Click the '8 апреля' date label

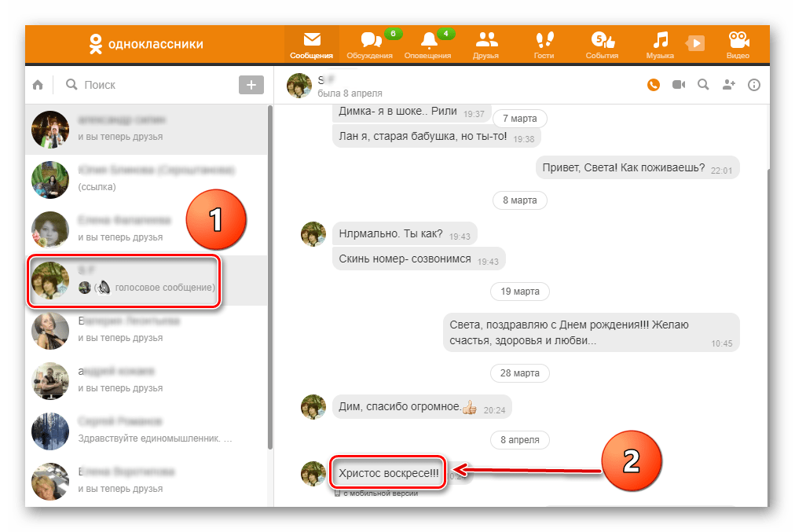[x=520, y=440]
